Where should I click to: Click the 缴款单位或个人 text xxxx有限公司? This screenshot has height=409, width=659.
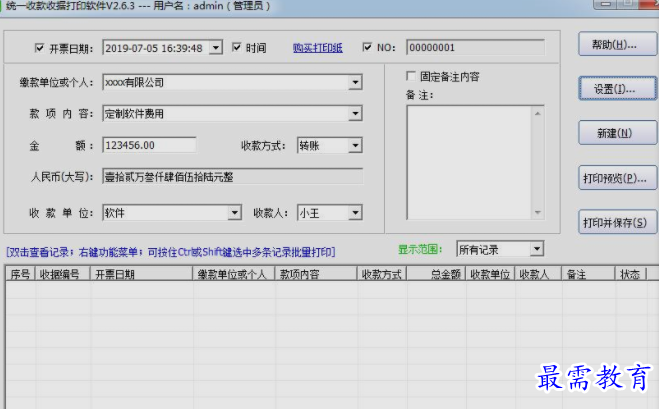pyautogui.click(x=134, y=82)
